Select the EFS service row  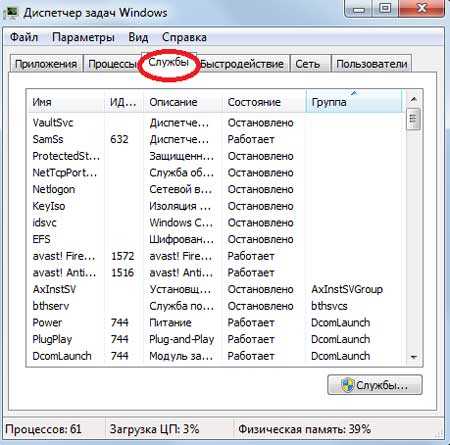coord(215,239)
